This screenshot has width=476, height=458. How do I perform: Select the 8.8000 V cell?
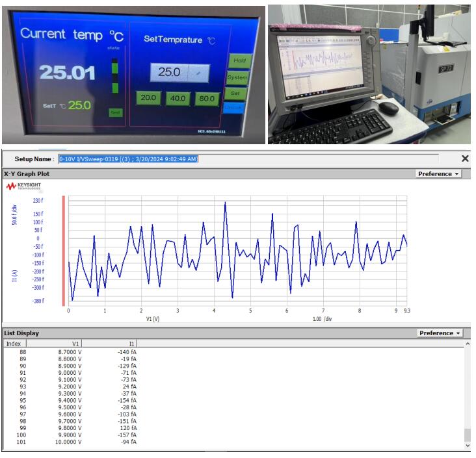(x=70, y=359)
